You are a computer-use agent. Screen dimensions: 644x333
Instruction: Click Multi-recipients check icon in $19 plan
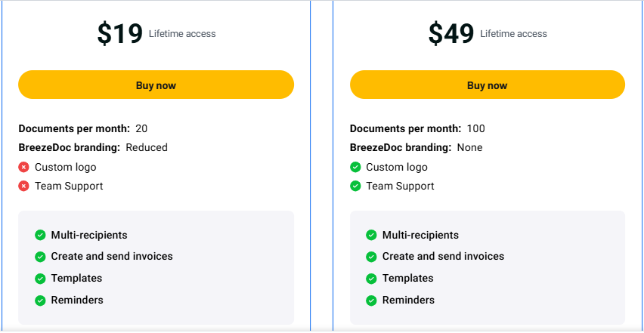(x=41, y=235)
